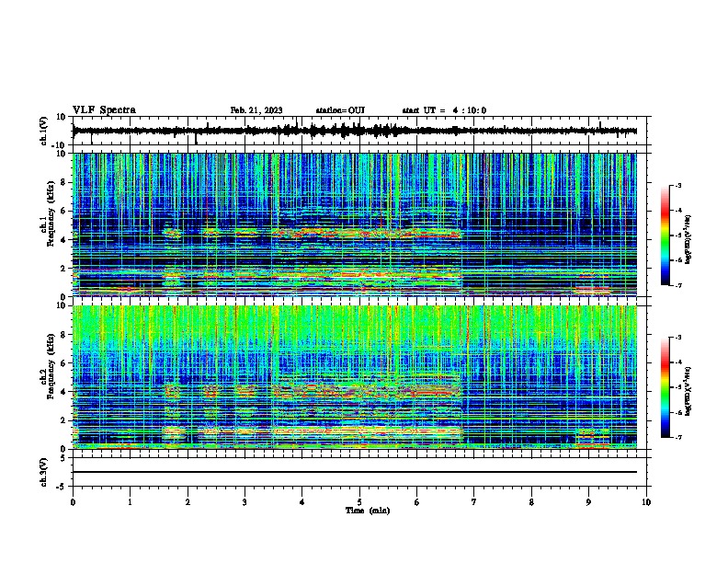
Task: Click the ch.2 spectrogram color bar
Action: click(x=665, y=387)
